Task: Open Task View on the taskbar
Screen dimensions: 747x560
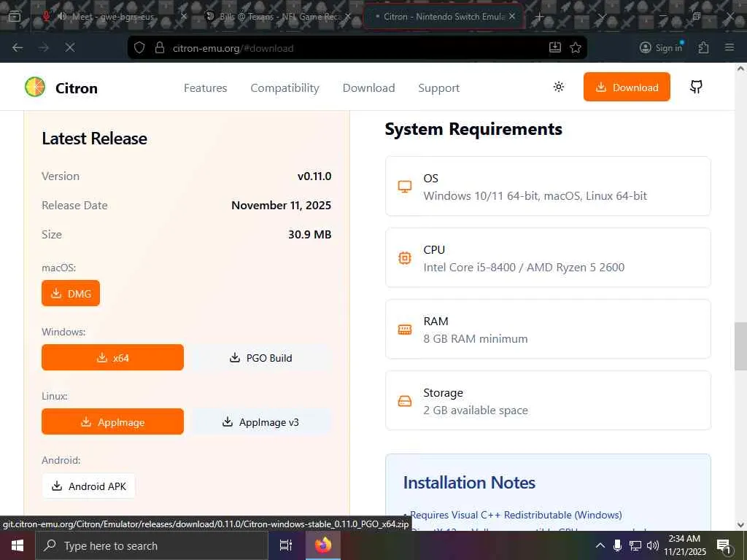Action: 286,545
